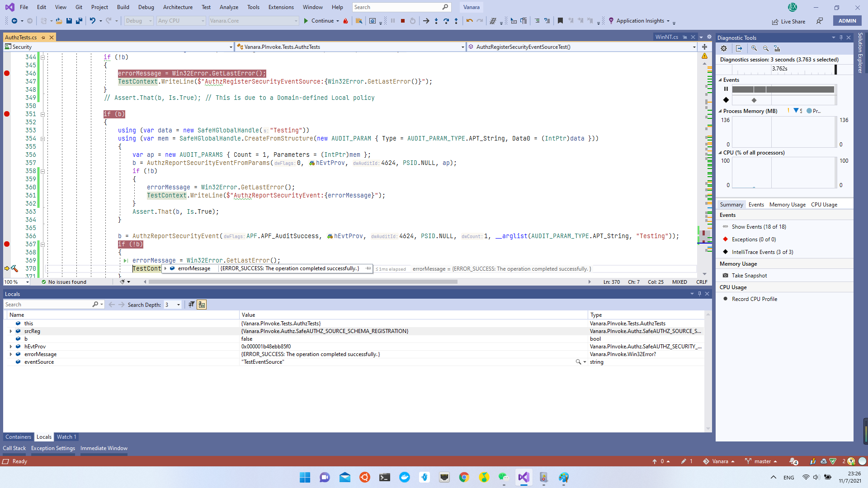This screenshot has width=868, height=488.
Task: Toggle a bookmark with the bookmark icon
Action: (560, 21)
